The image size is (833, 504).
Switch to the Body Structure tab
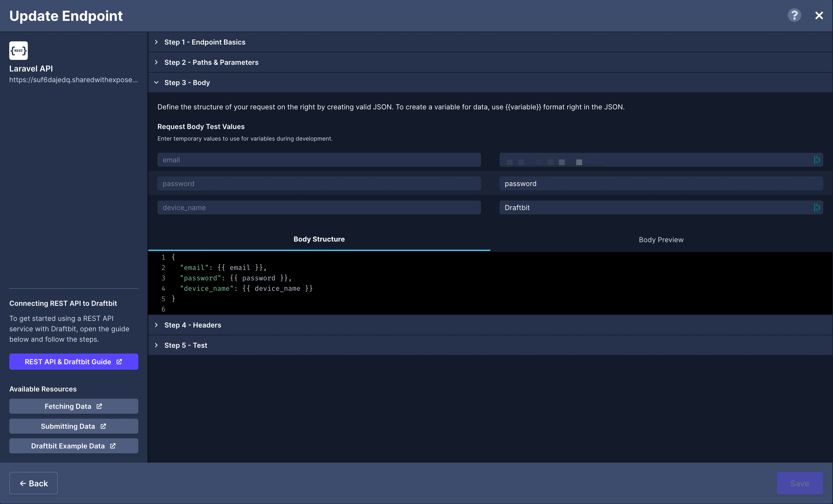pos(319,239)
